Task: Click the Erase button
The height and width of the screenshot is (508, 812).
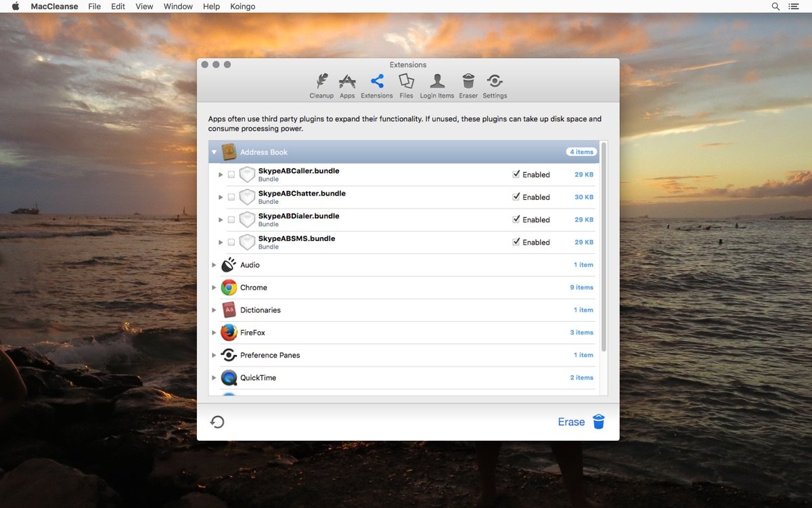Action: click(x=572, y=421)
